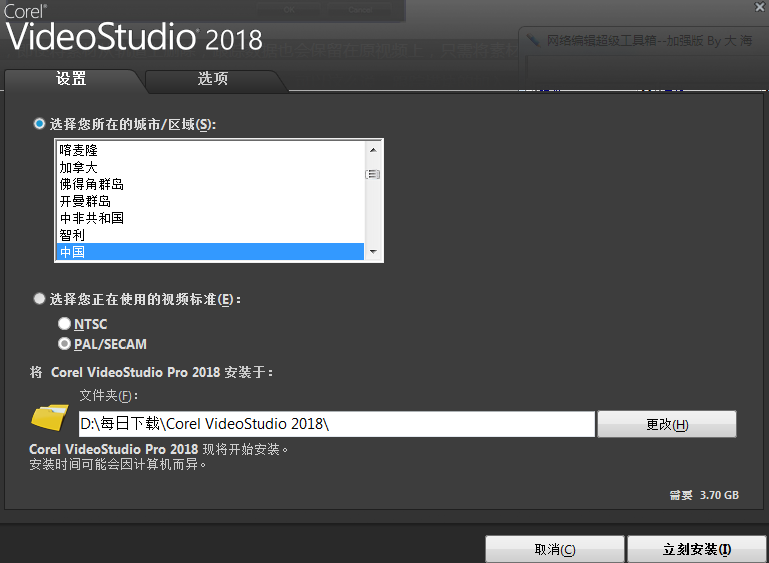Viewport: 769px width, 563px height.
Task: Switch to the 设置 tab
Action: (70, 79)
